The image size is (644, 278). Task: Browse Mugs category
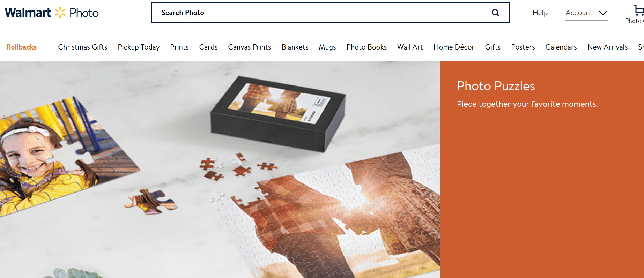click(x=327, y=47)
